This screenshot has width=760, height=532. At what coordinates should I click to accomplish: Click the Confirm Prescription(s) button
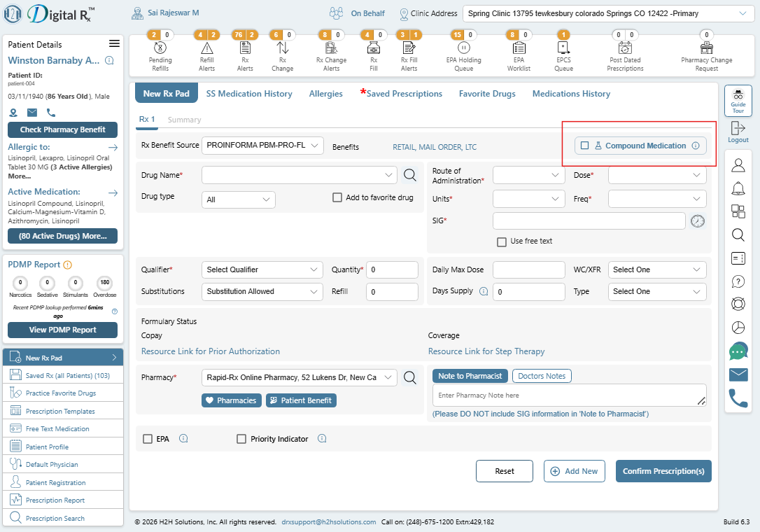pyautogui.click(x=663, y=471)
